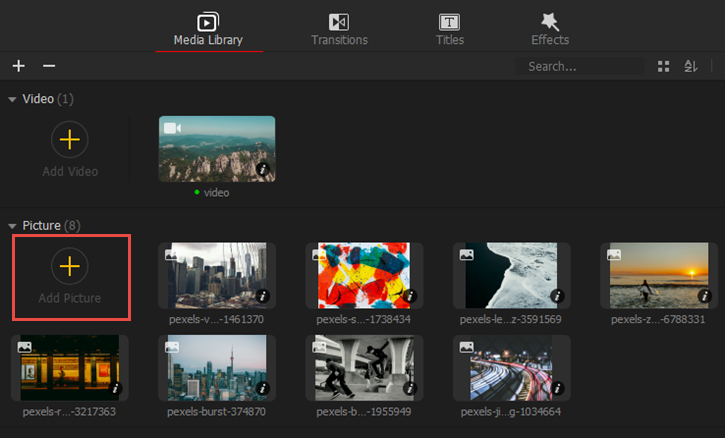This screenshot has width=725, height=438.
Task: Open the Media Library tab
Action: tap(208, 30)
